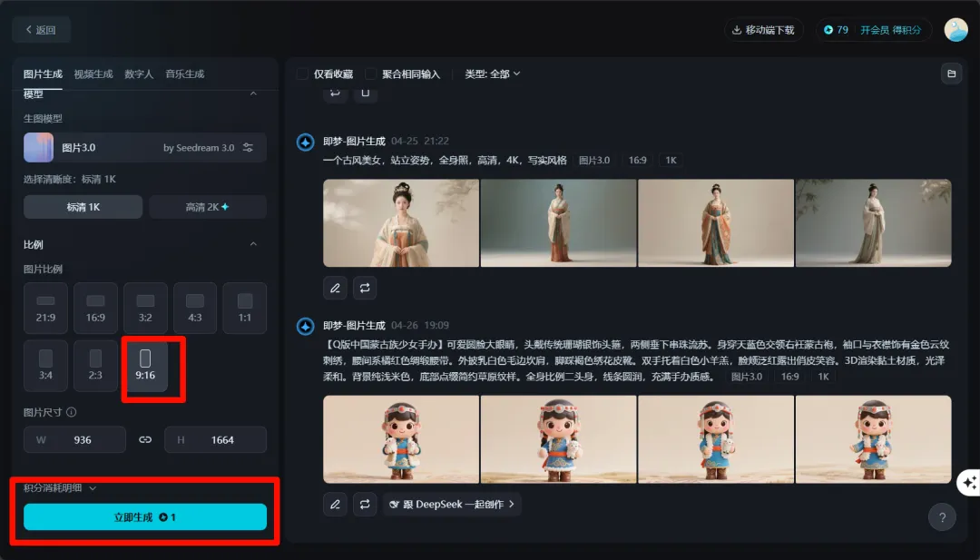Click the 图片3.0 tag on 古风美女 post
980x560 pixels.
594,161
